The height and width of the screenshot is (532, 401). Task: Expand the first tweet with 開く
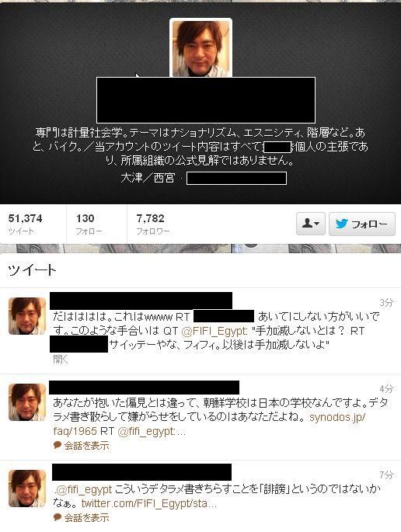61,360
